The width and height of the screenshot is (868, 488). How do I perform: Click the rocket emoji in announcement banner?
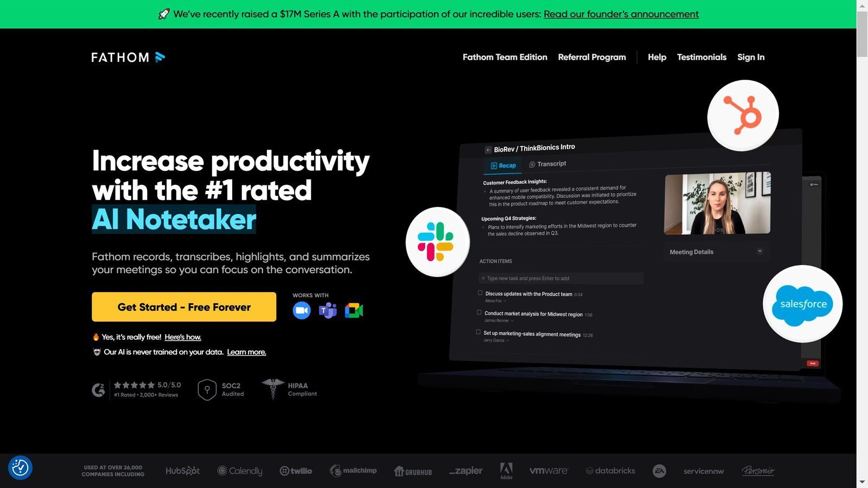(164, 14)
